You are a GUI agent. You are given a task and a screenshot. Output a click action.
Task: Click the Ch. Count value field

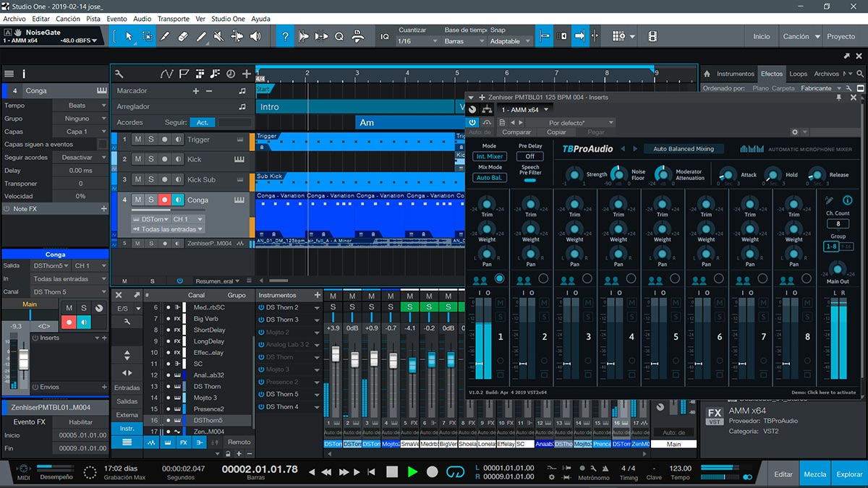(838, 224)
